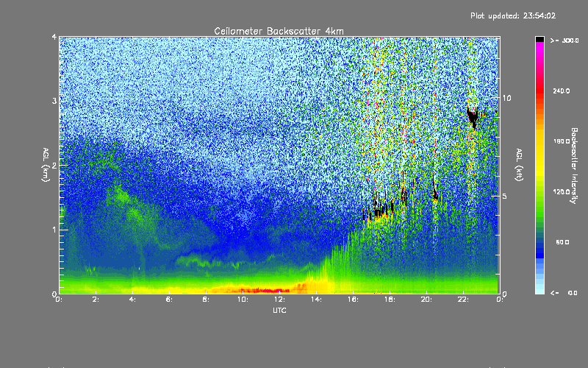The width and height of the screenshot is (588, 368).
Task: Click the "4" tick on the AGL km axis
Action: [x=54, y=37]
